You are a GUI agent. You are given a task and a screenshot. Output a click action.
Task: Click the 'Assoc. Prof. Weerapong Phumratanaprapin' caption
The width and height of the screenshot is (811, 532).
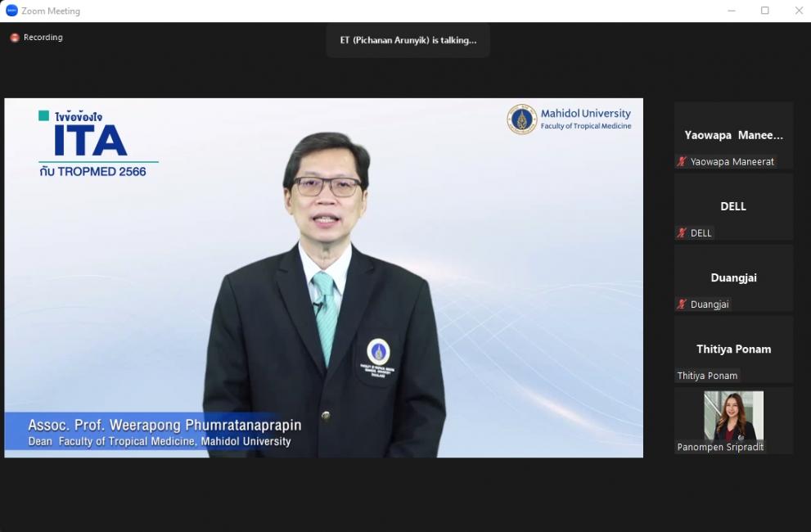tap(164, 426)
